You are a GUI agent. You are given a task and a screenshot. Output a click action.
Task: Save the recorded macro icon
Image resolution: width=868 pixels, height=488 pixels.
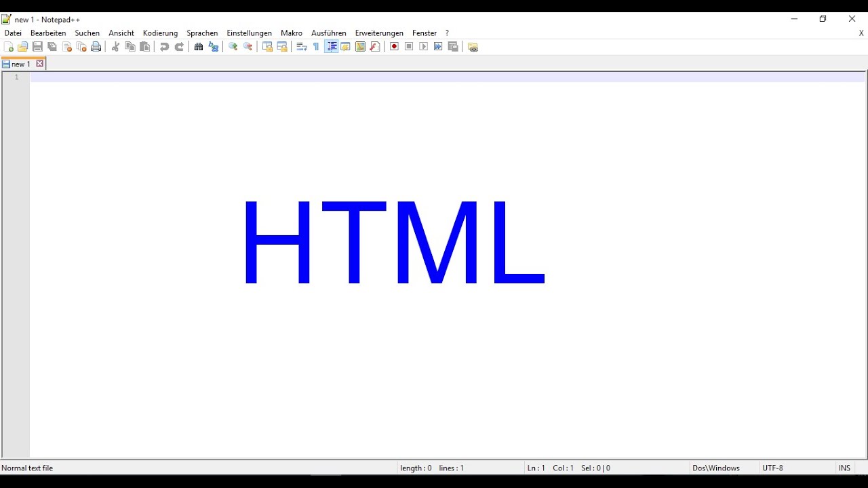click(453, 47)
